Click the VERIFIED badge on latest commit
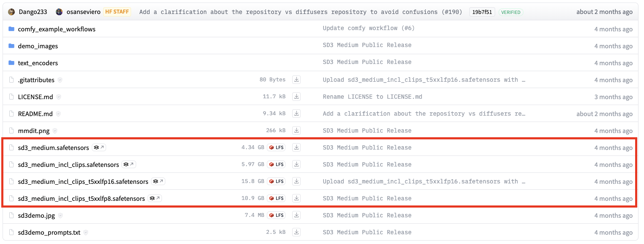The image size is (644, 244). [x=510, y=12]
